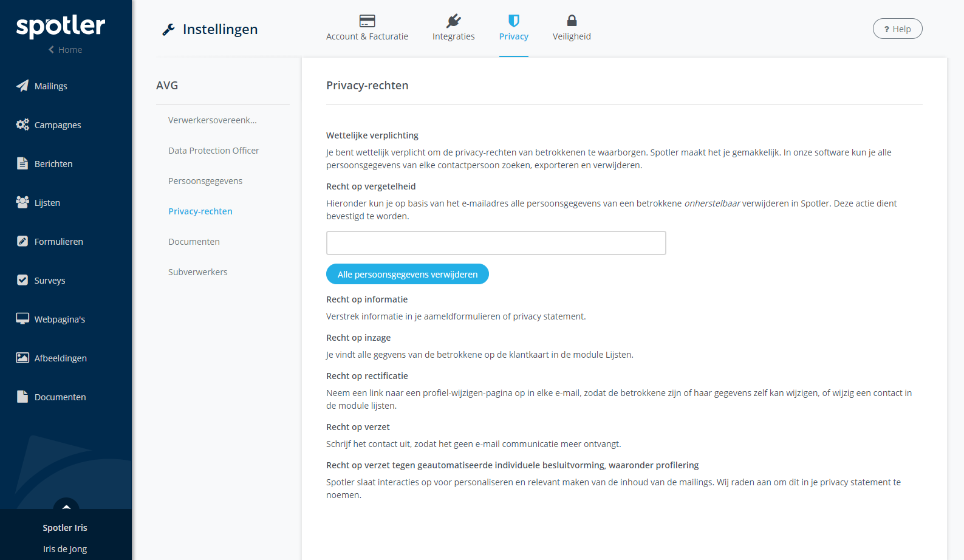Open Surveys via the checkmark icon

22,280
